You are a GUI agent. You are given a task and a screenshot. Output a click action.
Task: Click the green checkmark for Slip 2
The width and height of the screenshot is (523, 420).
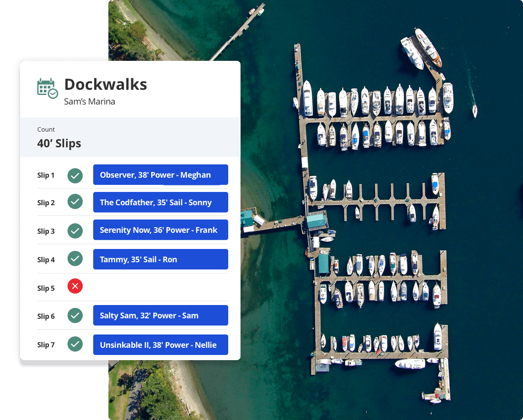coord(75,202)
